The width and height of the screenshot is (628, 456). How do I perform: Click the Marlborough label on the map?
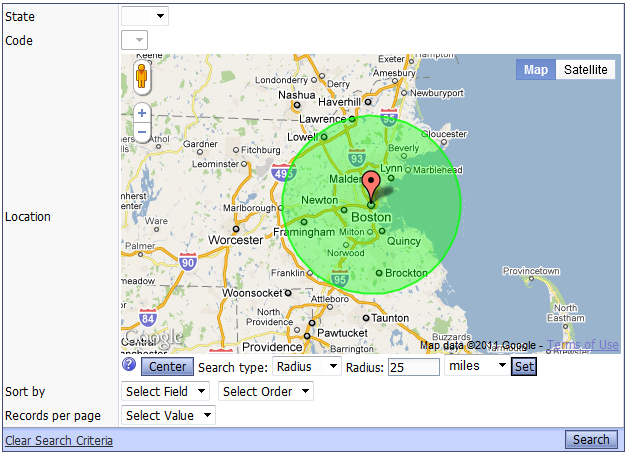(x=250, y=208)
